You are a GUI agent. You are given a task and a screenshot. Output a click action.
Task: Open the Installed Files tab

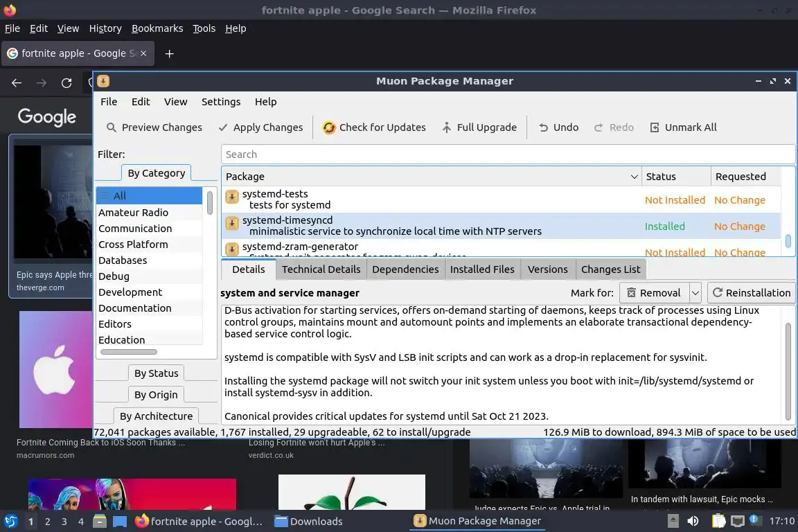point(482,269)
